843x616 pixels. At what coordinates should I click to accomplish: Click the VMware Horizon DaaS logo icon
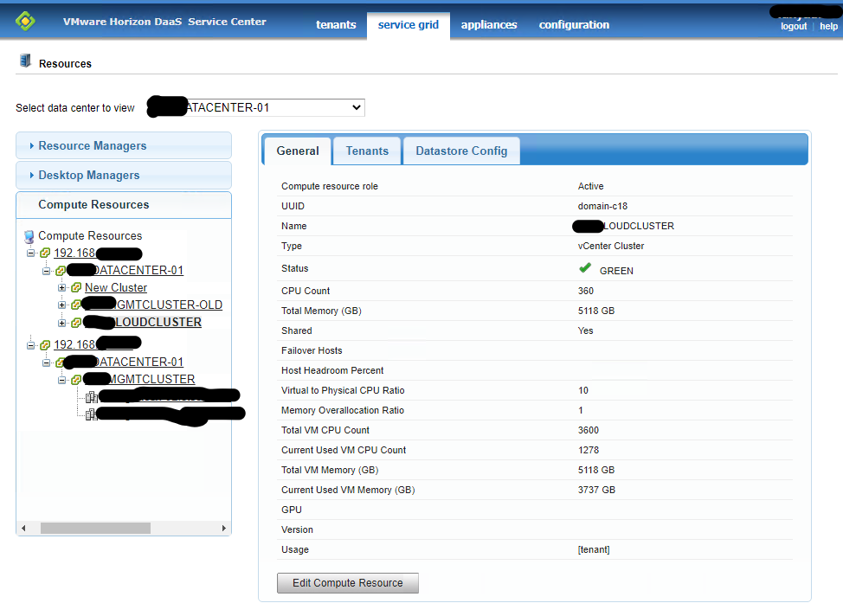[x=25, y=22]
